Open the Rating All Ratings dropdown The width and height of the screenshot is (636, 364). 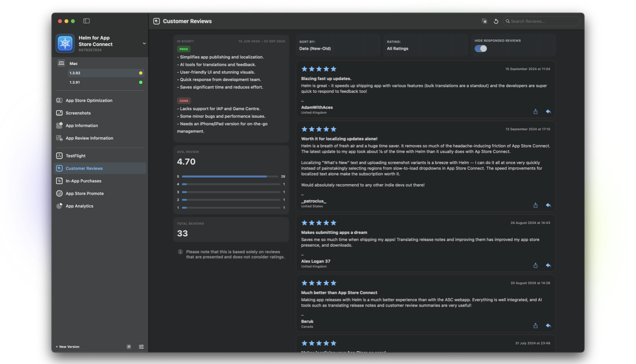[x=425, y=45]
